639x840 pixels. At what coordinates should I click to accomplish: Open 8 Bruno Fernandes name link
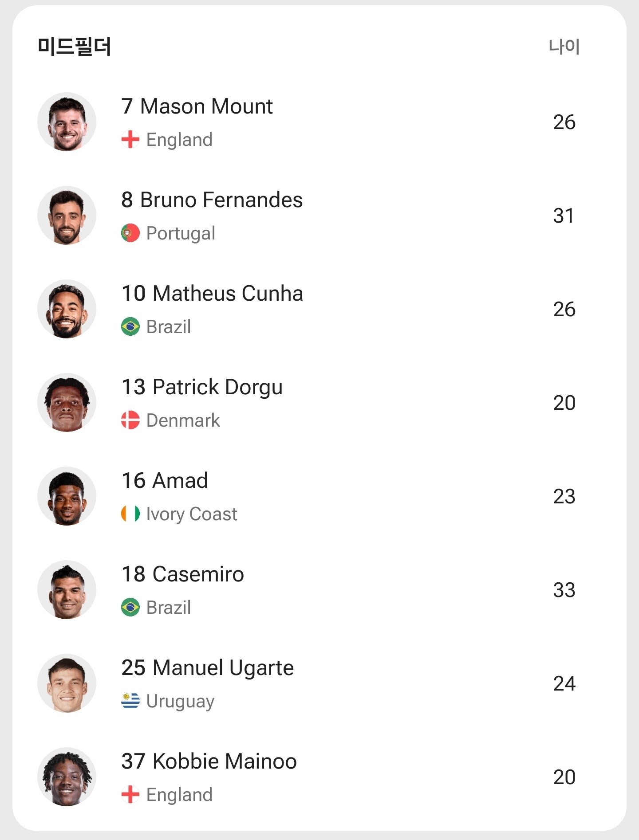click(212, 200)
